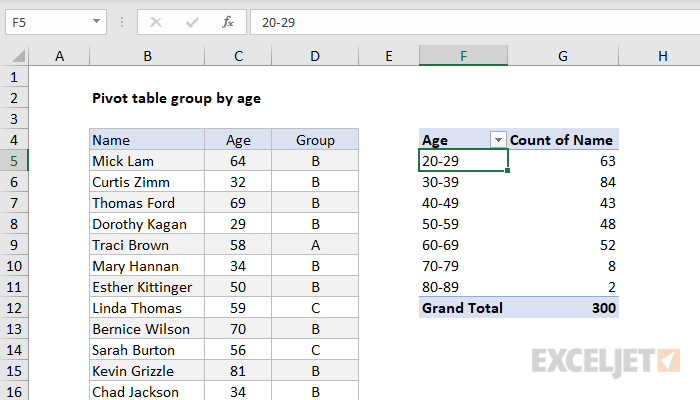The image size is (700, 400).
Task: Select the cell 'Esther Kittinger'
Action: point(147,287)
